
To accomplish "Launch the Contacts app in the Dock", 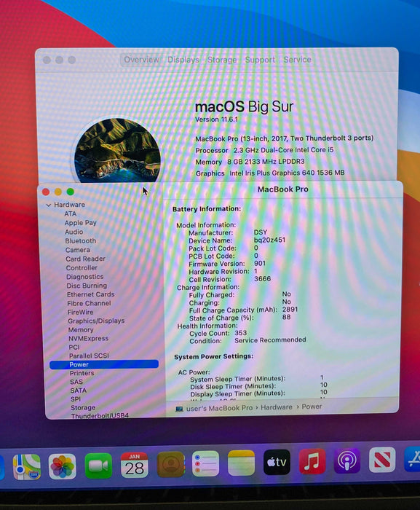I will click(171, 465).
